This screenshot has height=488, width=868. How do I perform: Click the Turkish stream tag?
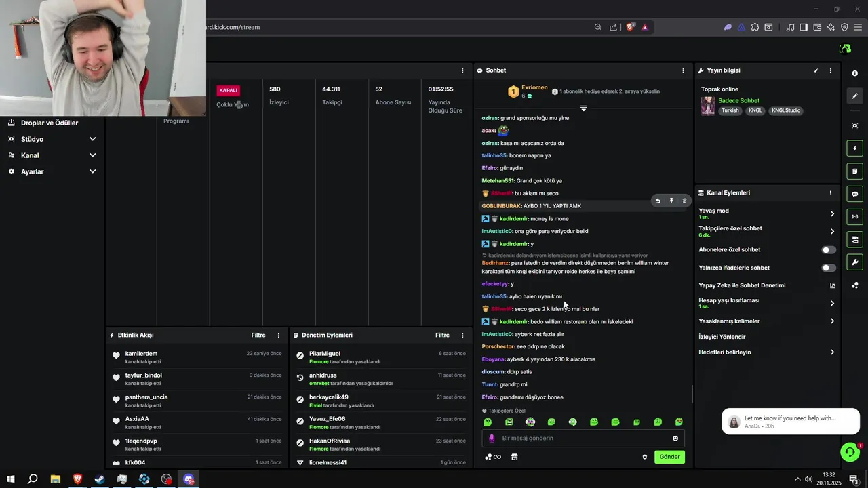pos(730,110)
